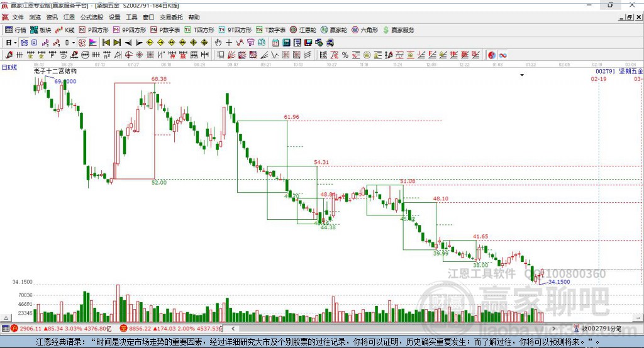Select the Gann fan angle lines tool
Image resolution: width=644 pixels, height=348 pixels.
tap(231, 55)
